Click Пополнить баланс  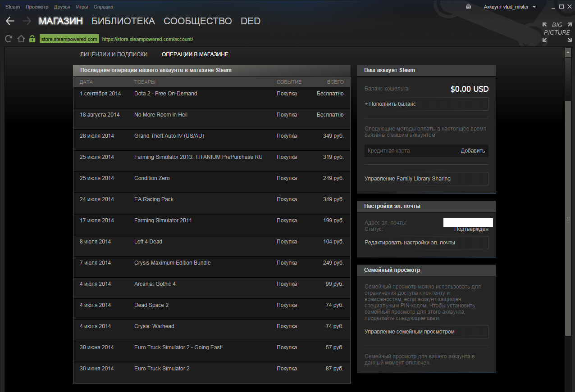coord(426,104)
